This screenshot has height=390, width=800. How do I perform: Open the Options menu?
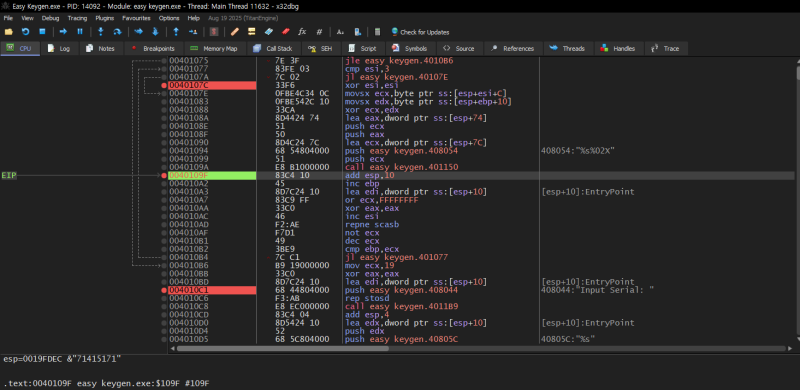(x=169, y=18)
